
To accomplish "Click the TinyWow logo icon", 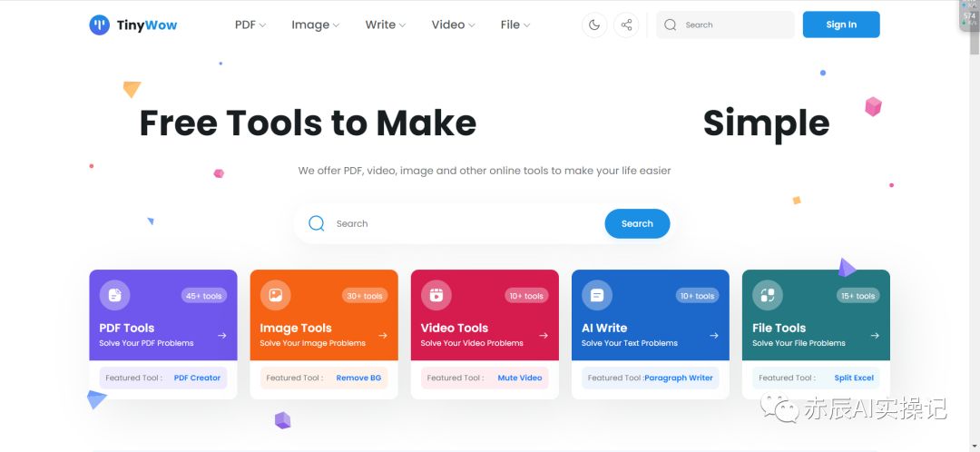I will (100, 25).
